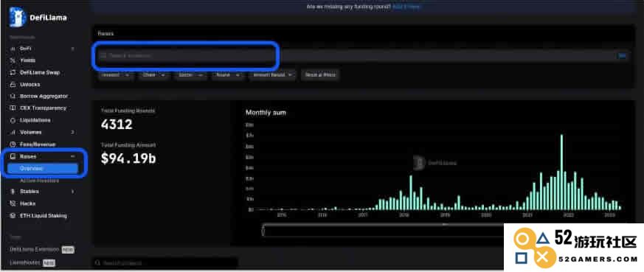Click the Monthly sum chart title
644x272 pixels.
tap(266, 112)
